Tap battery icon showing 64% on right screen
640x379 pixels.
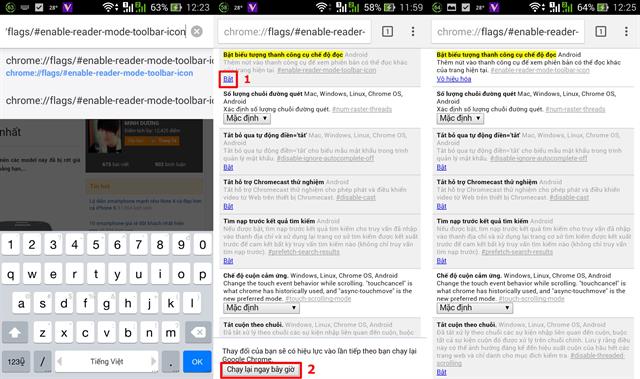click(x=602, y=7)
